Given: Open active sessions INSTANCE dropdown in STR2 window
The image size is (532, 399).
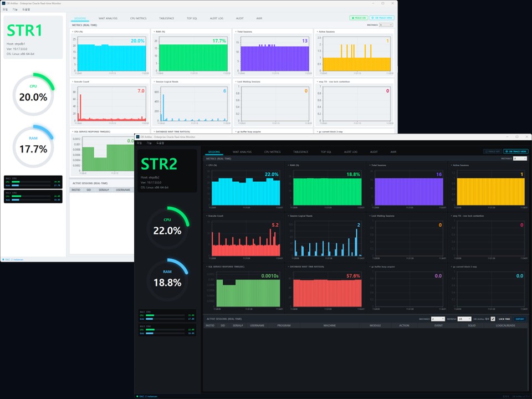Looking at the screenshot, I should coord(438,319).
